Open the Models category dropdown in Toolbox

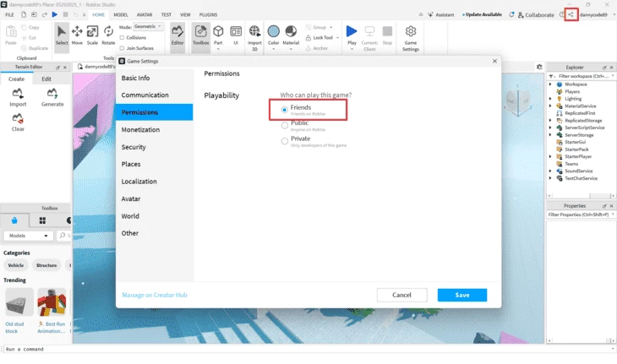click(29, 236)
